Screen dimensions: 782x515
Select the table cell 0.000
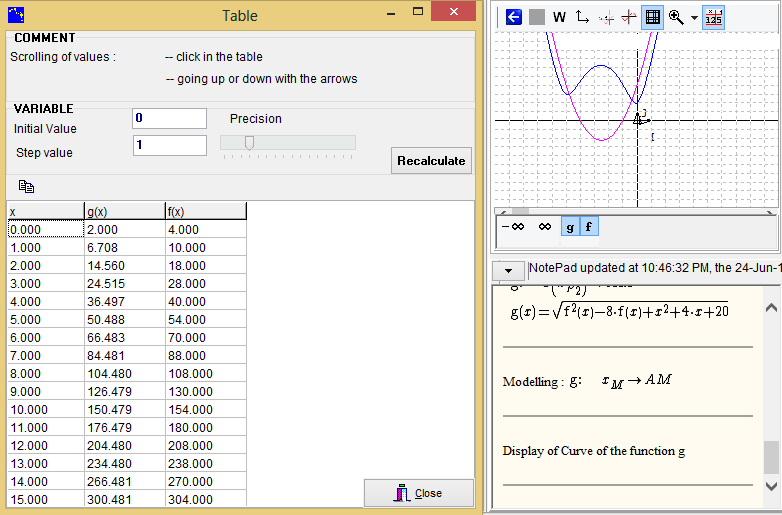click(x=46, y=229)
